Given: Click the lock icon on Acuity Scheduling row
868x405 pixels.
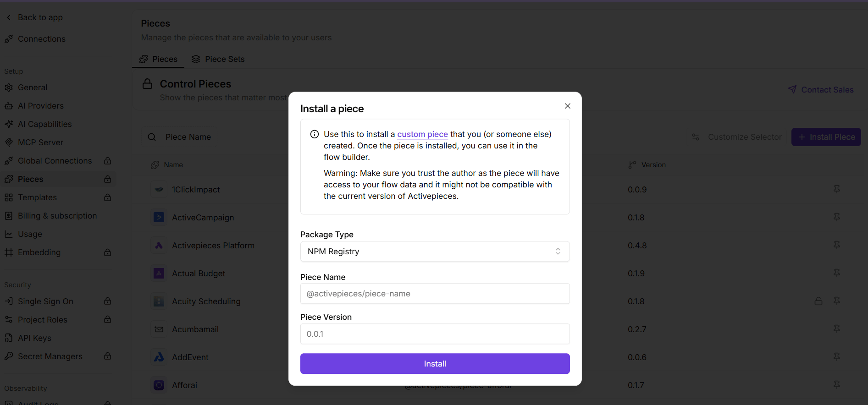Looking at the screenshot, I should pos(818,301).
